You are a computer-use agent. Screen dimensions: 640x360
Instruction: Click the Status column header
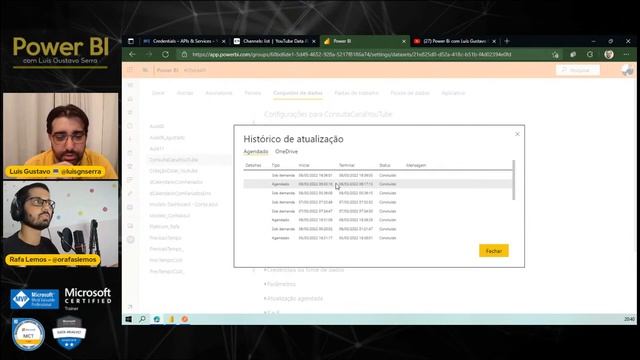point(384,165)
